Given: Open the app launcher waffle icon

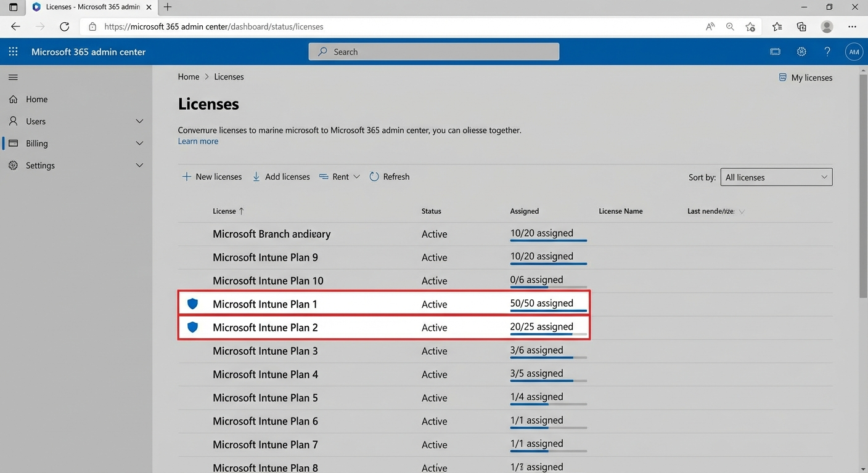Looking at the screenshot, I should (x=13, y=52).
